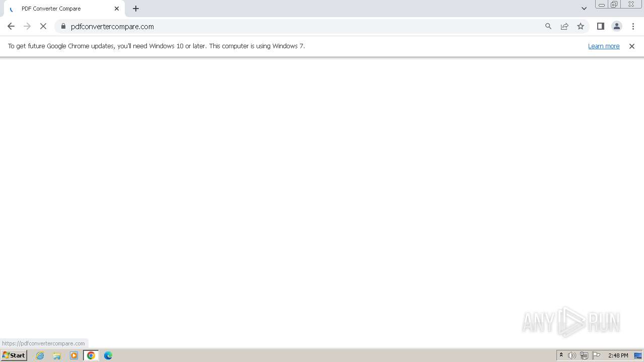Launch Microsoft Edge from taskbar

click(108, 355)
